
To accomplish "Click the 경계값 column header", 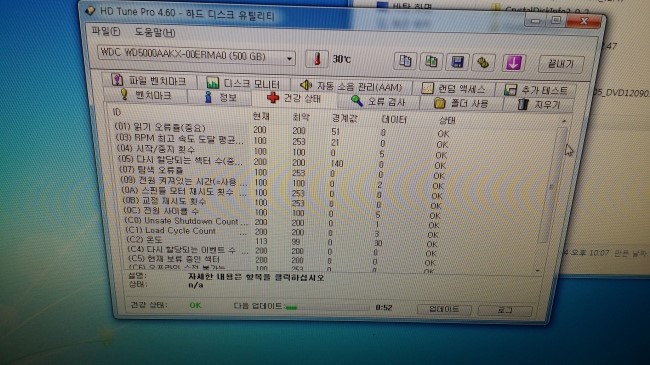I will click(344, 118).
